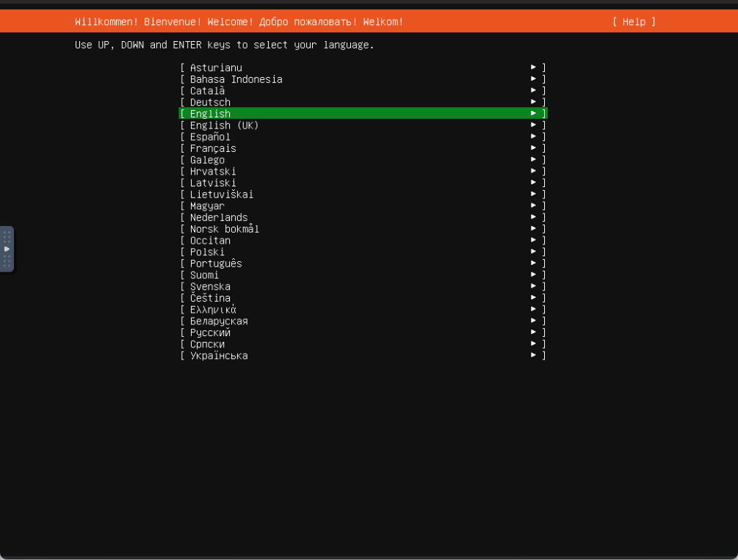
Task: Click the arrow icon next to Nederlands
Action: (534, 218)
